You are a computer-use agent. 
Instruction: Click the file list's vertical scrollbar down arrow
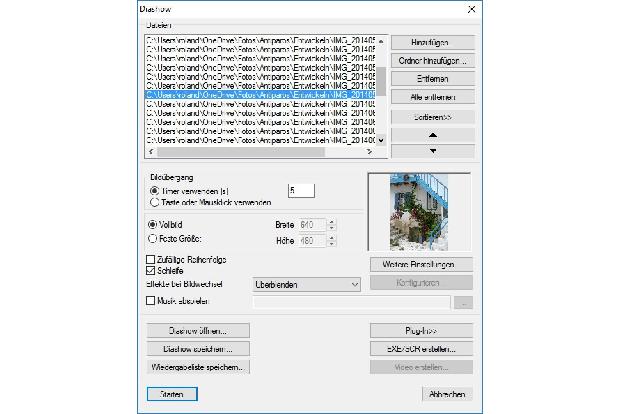(x=381, y=140)
